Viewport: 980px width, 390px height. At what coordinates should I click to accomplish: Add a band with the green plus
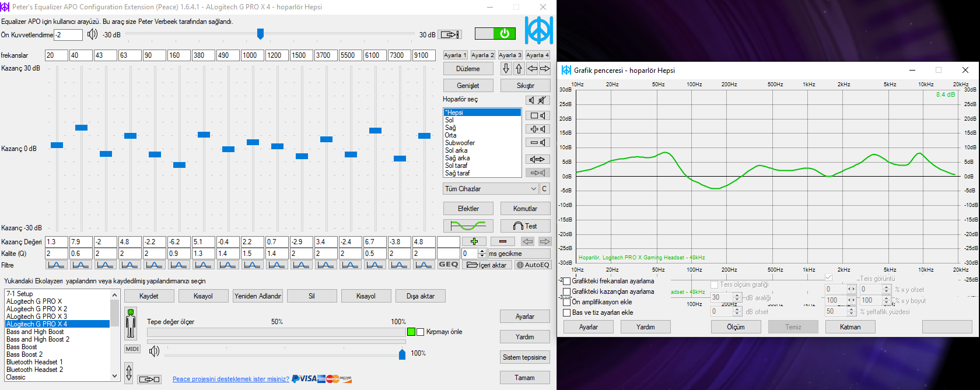point(474,241)
